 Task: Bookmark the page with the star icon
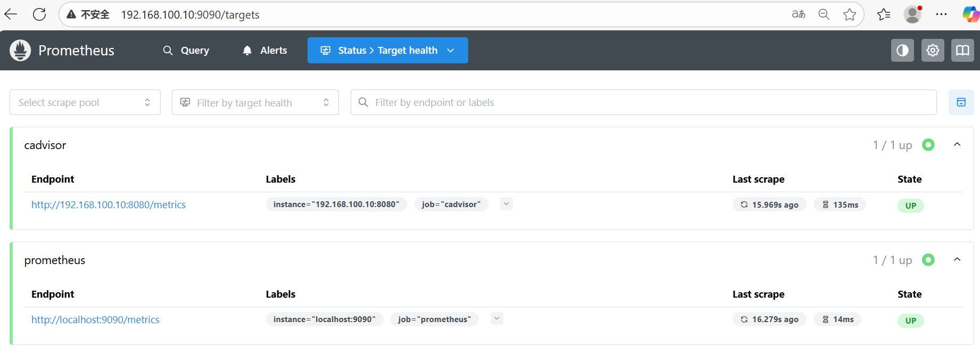(850, 14)
